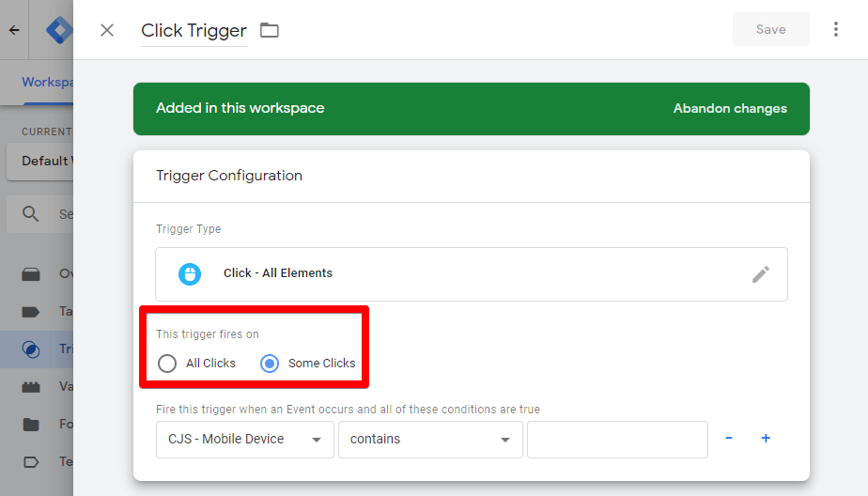Remove the condition row with the minus button
Viewport: 868px width, 496px height.
(729, 438)
